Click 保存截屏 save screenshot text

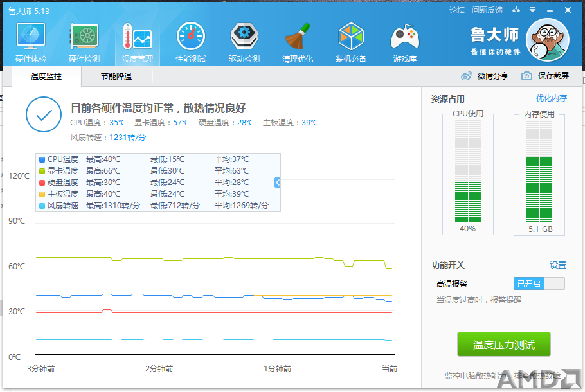[x=553, y=76]
